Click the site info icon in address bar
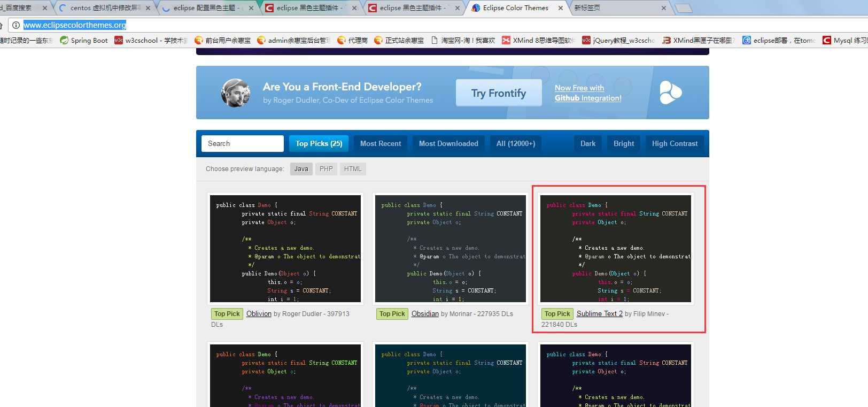 pyautogui.click(x=16, y=25)
